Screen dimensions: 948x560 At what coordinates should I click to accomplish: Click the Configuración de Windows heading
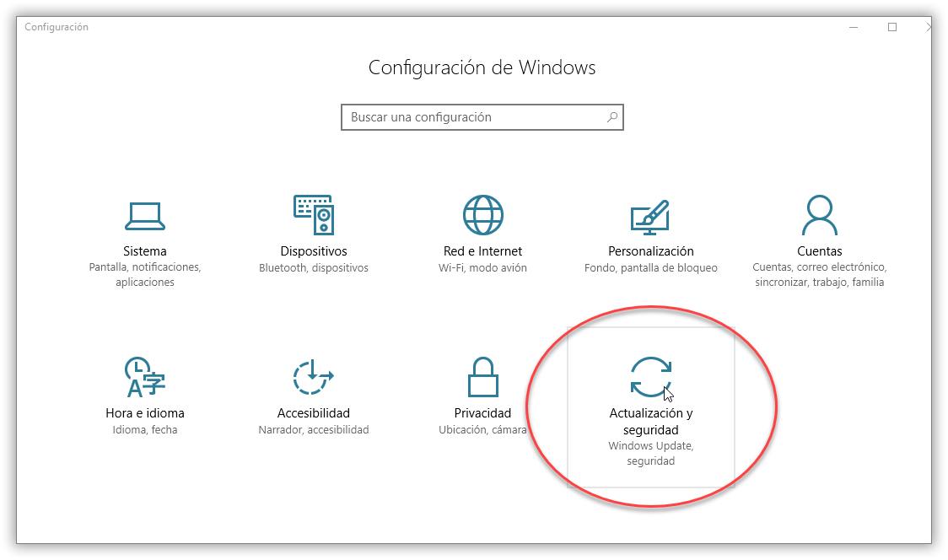[x=482, y=67]
